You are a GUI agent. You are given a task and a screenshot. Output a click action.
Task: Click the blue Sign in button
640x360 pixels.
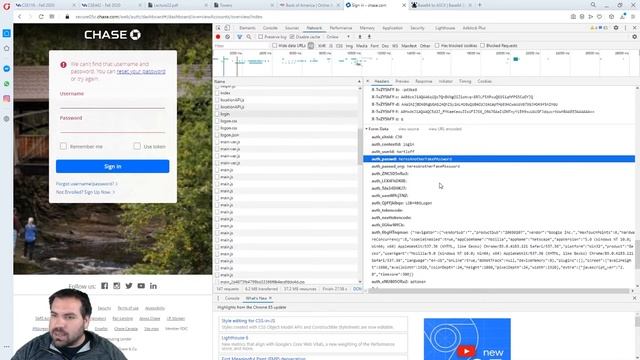pos(113,166)
